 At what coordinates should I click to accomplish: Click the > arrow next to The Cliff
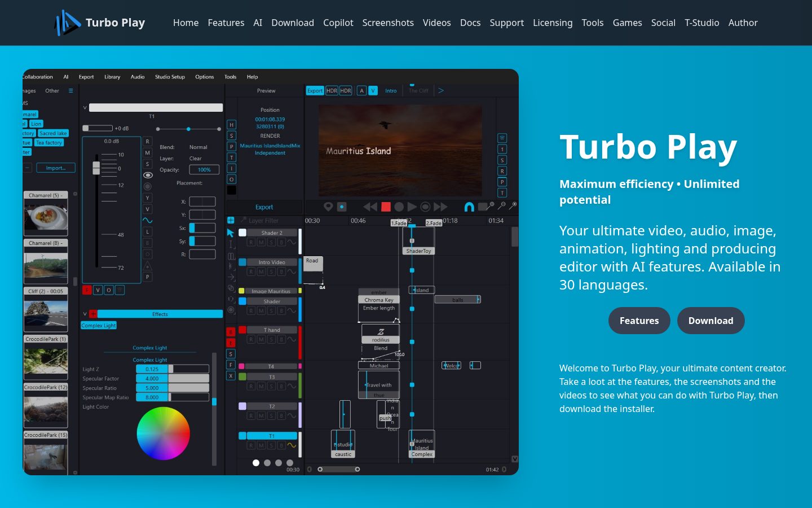[441, 90]
